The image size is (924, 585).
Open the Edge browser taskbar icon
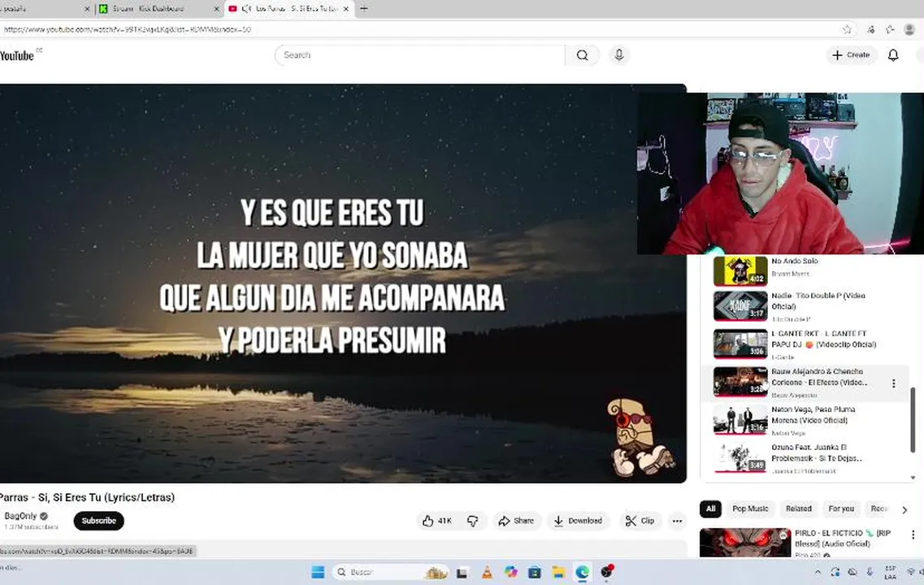pos(582,572)
